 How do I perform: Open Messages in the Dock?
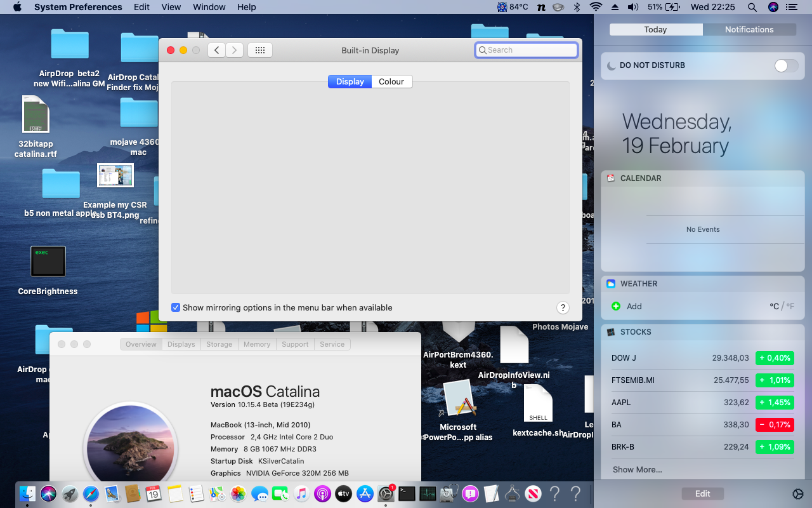[x=259, y=493]
